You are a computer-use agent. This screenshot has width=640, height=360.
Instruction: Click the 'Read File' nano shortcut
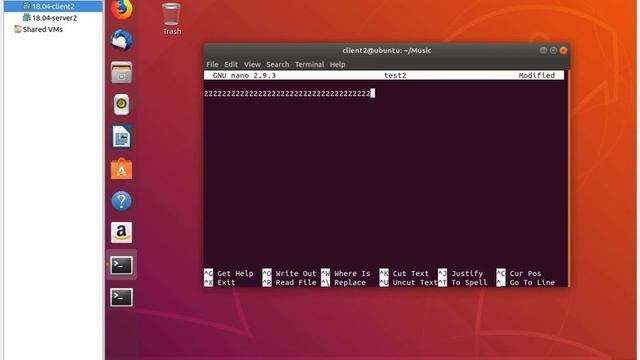click(296, 282)
